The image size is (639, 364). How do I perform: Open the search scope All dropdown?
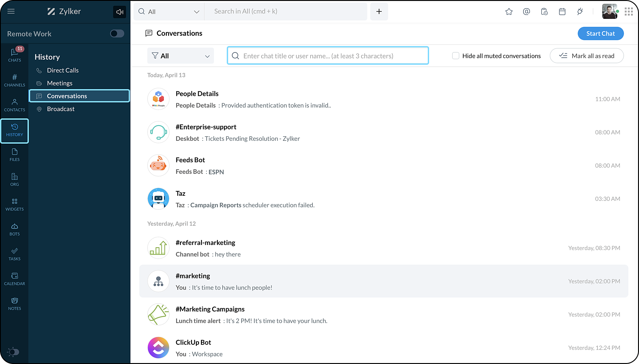[x=169, y=12]
